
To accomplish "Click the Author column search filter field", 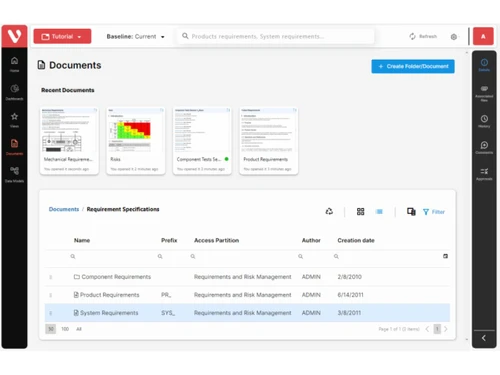I will [314, 256].
